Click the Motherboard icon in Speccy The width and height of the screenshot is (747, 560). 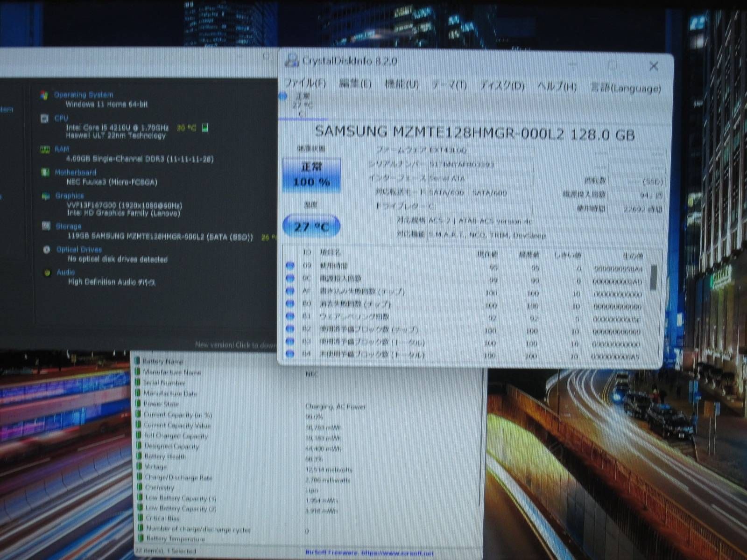pyautogui.click(x=45, y=173)
